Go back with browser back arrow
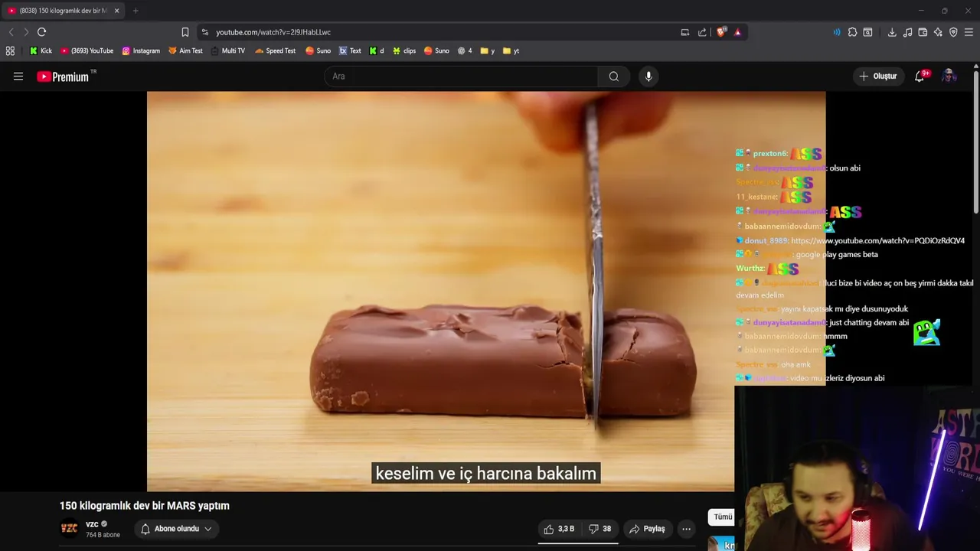Image resolution: width=980 pixels, height=551 pixels. 11,32
